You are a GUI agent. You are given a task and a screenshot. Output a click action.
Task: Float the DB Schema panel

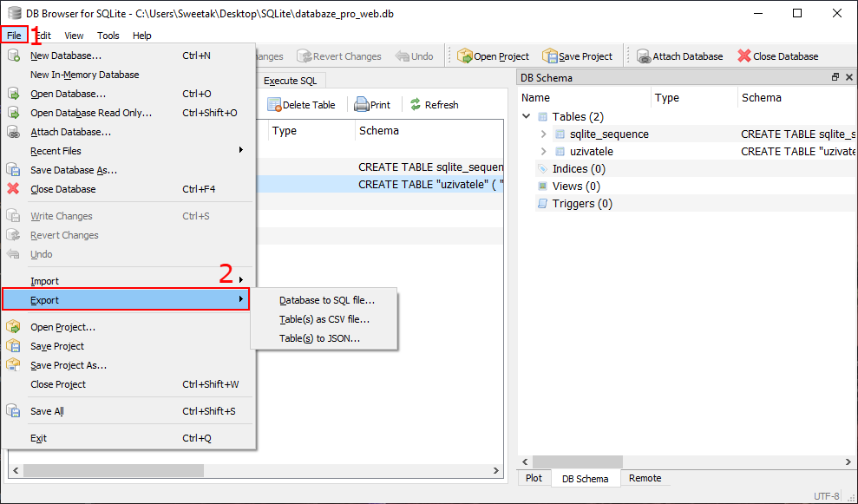[x=835, y=77]
